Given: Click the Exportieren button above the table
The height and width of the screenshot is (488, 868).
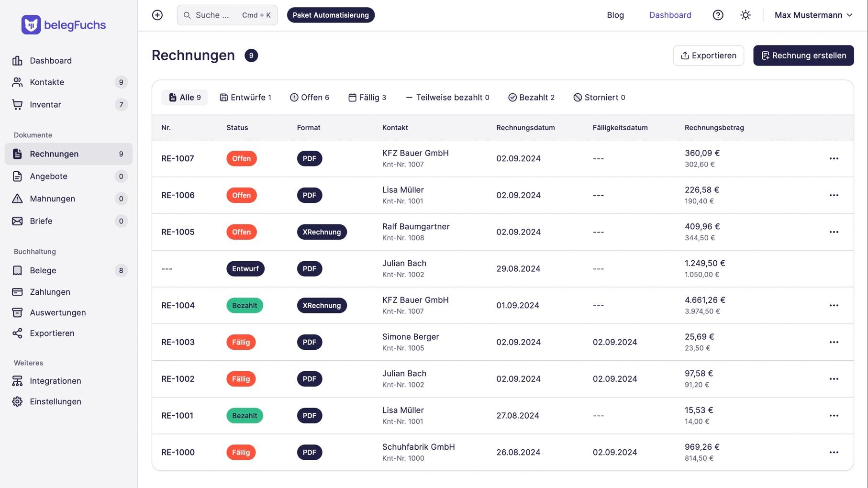Looking at the screenshot, I should [708, 55].
